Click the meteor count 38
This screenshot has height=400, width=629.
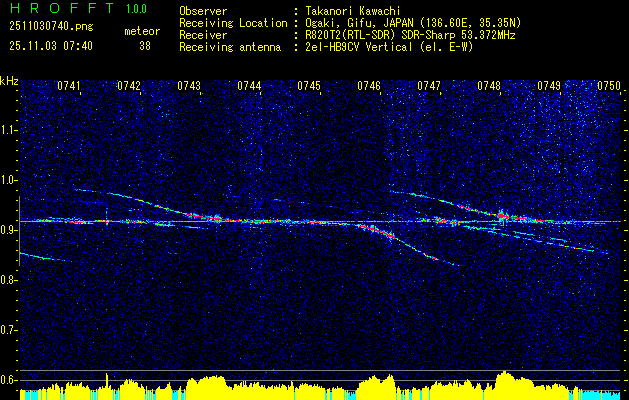[145, 46]
